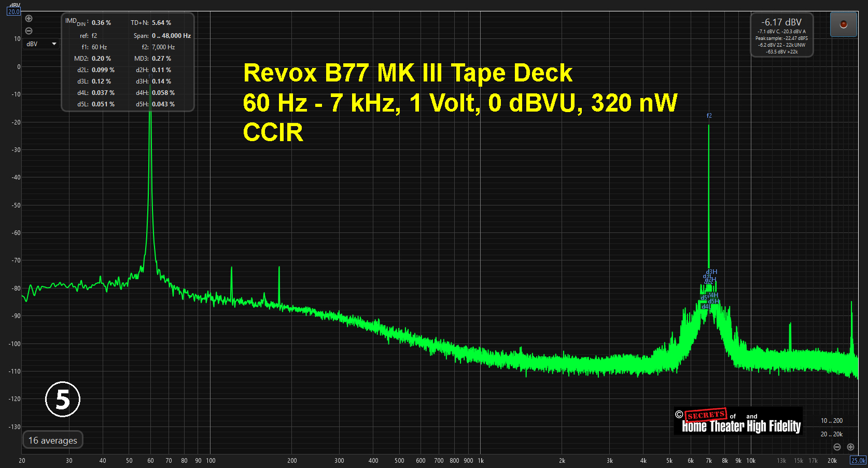The height and width of the screenshot is (468, 868).
Task: Click the Span 0 .. 48,000 Hz value
Action: (x=171, y=36)
